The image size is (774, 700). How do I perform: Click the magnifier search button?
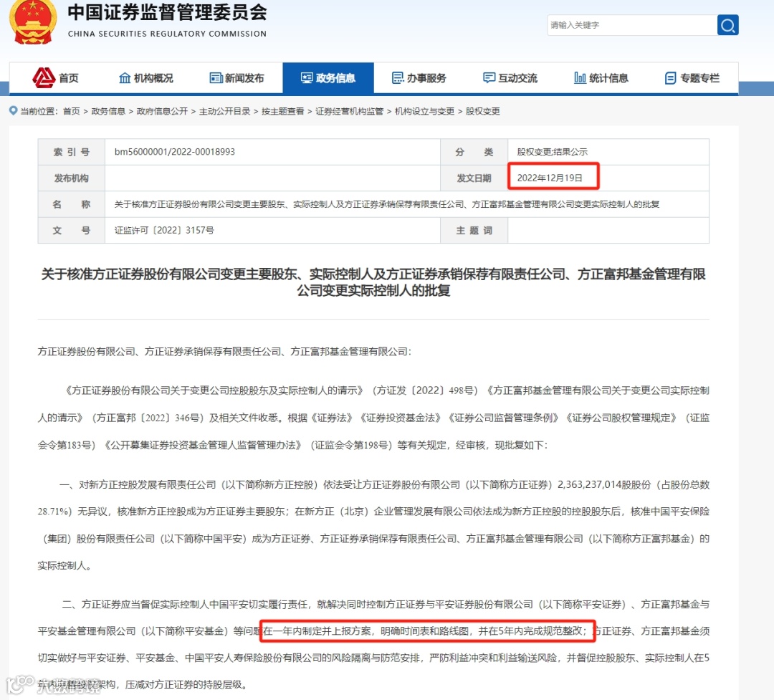727,24
